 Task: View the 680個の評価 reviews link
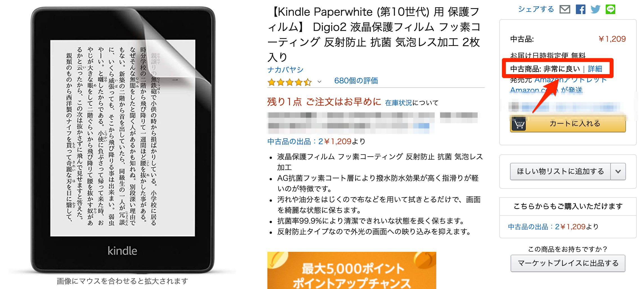[356, 81]
